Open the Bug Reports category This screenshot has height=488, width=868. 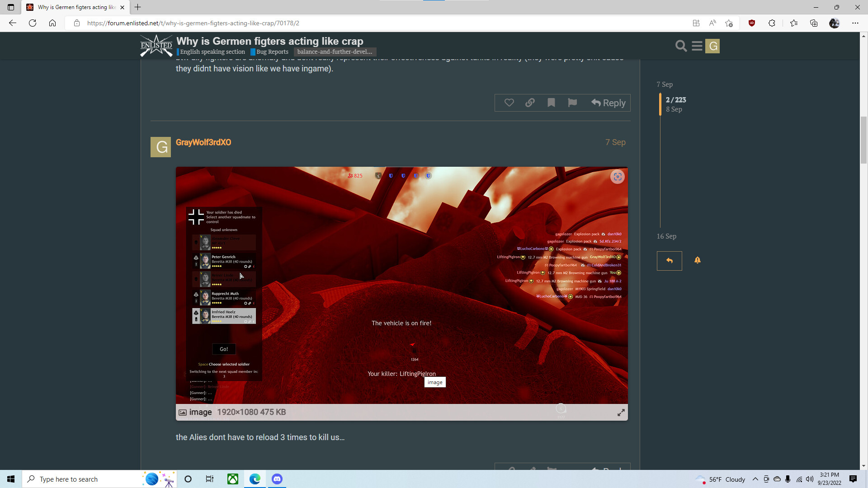coord(272,52)
